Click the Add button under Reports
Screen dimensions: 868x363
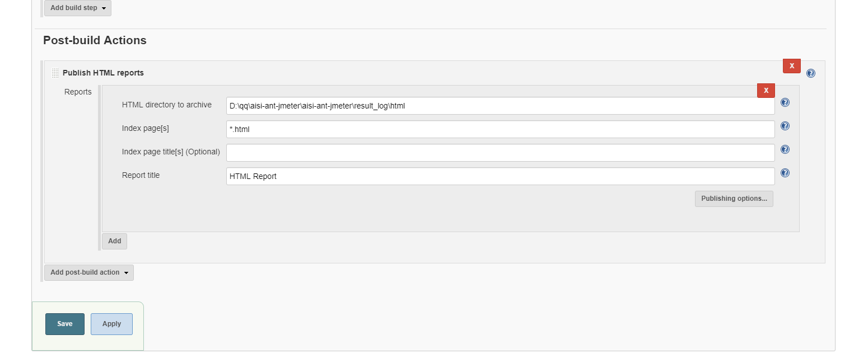click(114, 241)
